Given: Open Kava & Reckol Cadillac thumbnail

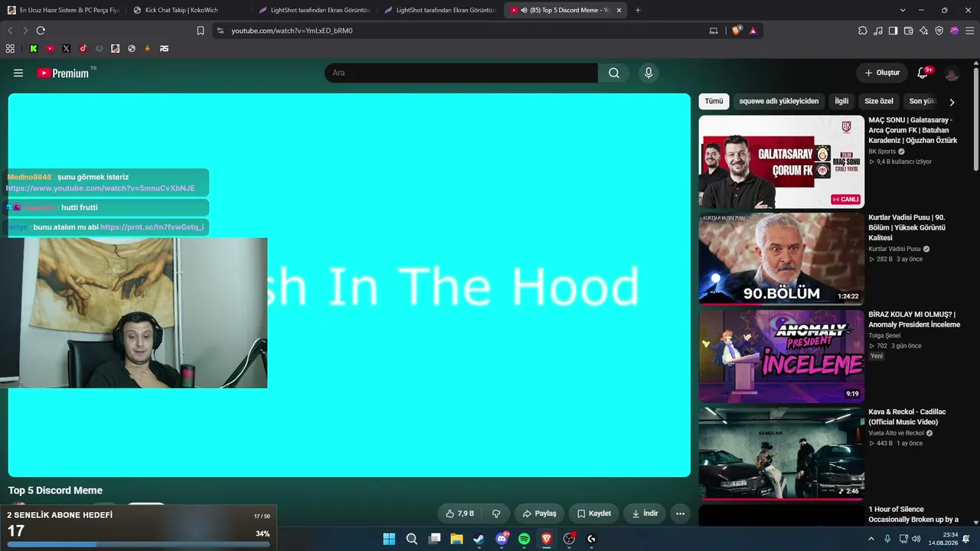Looking at the screenshot, I should coord(782,453).
